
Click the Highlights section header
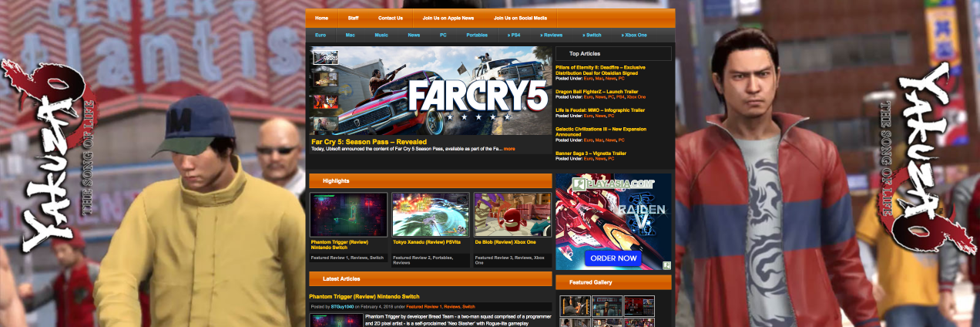pyautogui.click(x=431, y=181)
